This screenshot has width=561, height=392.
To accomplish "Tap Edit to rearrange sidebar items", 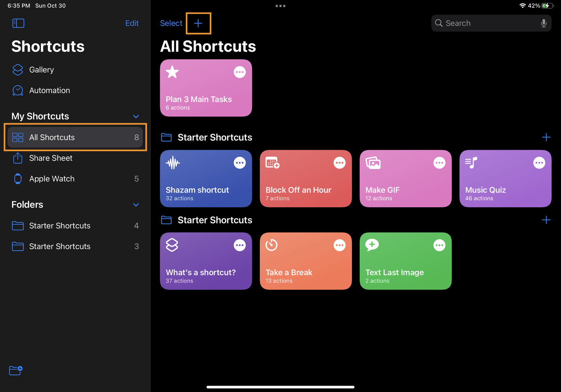I will click(x=132, y=23).
